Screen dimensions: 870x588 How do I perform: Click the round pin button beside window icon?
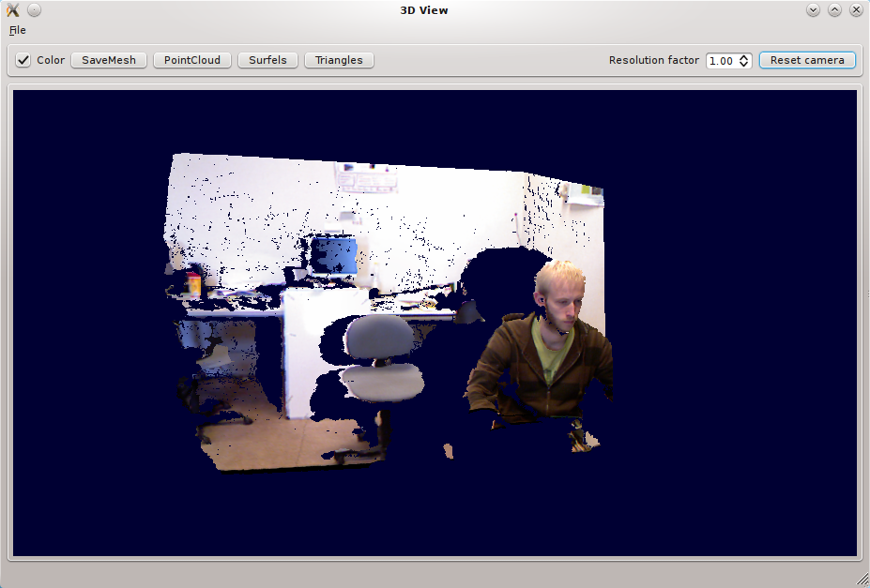(35, 10)
